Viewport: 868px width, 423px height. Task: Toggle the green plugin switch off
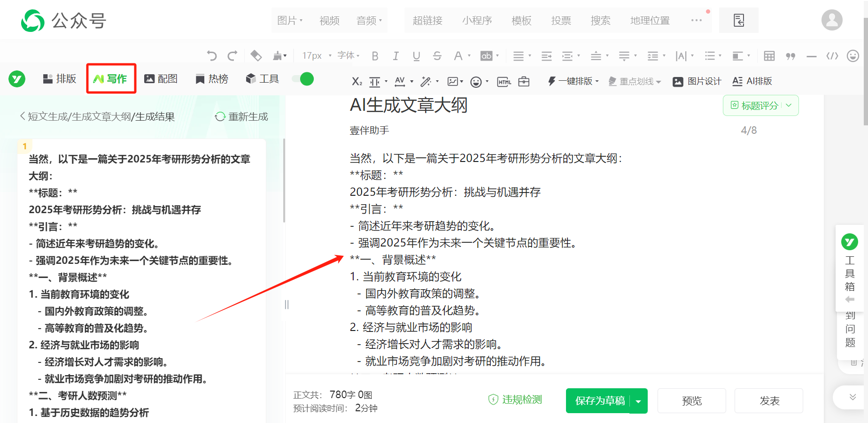(x=303, y=79)
